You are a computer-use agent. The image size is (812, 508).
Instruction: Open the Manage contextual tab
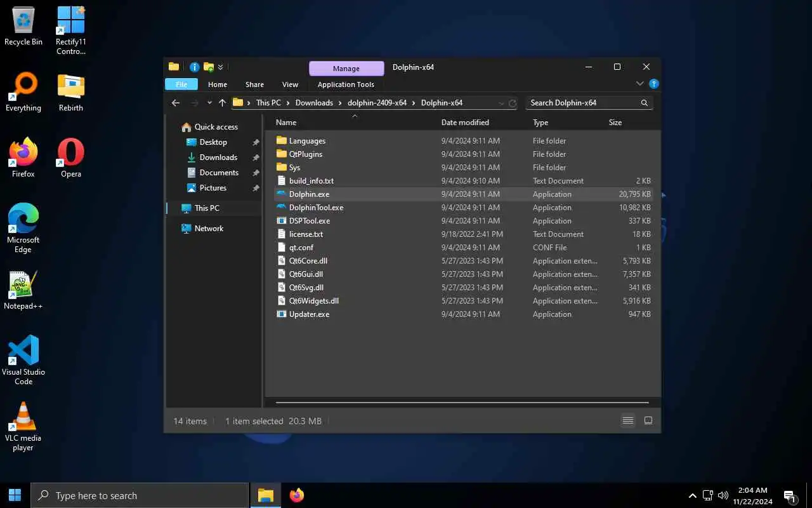(x=346, y=68)
